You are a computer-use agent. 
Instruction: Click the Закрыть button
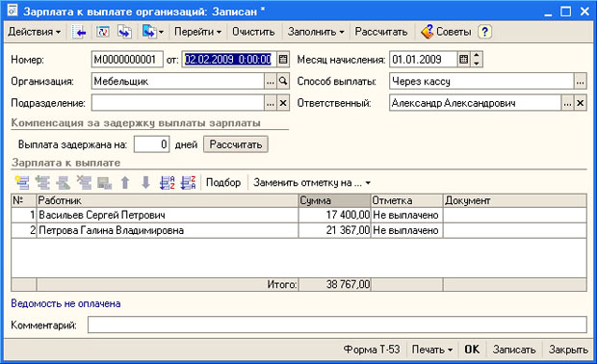(568, 350)
